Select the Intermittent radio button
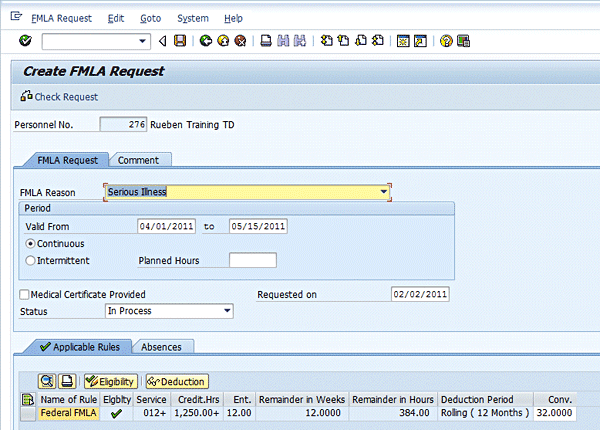 point(30,261)
